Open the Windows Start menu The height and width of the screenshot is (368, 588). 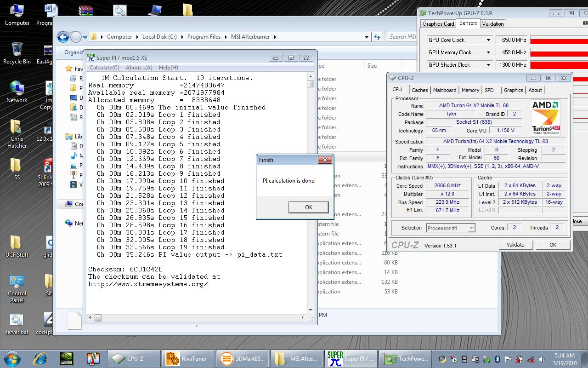coord(11,358)
